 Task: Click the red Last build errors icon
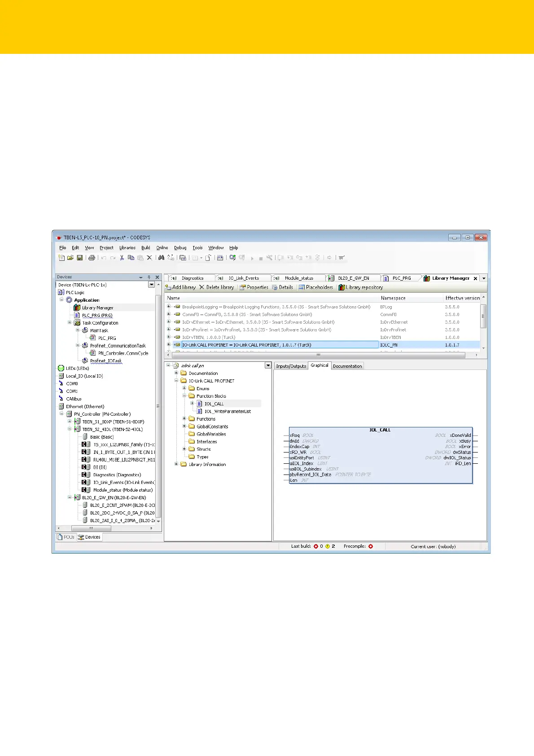[315, 546]
